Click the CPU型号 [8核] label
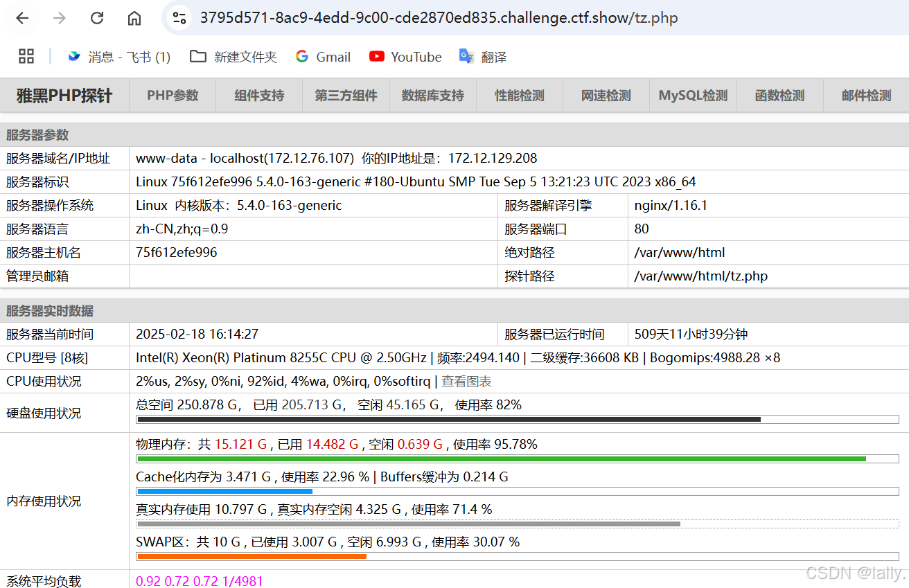909x588 pixels. 47,357
